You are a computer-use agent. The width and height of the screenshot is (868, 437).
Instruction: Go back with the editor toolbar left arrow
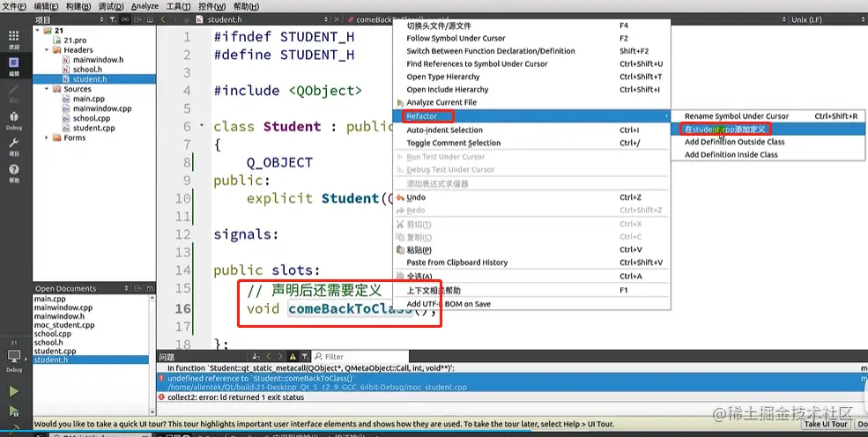tap(163, 19)
